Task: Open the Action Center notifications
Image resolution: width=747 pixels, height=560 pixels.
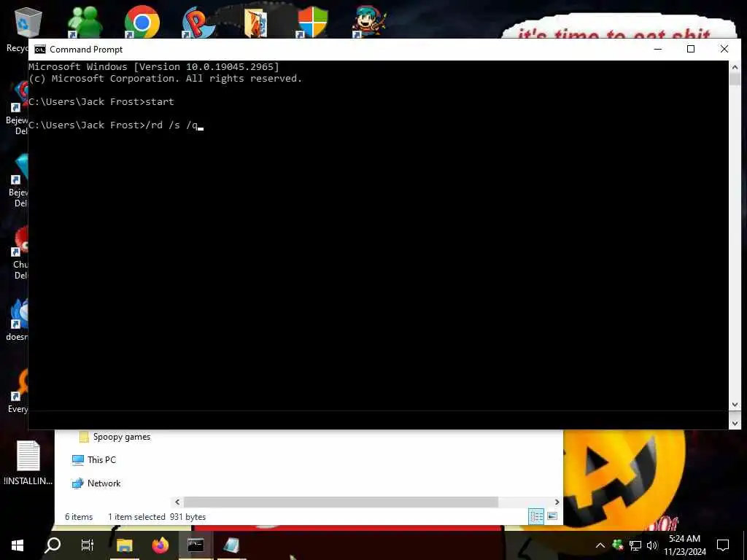Action: click(723, 545)
